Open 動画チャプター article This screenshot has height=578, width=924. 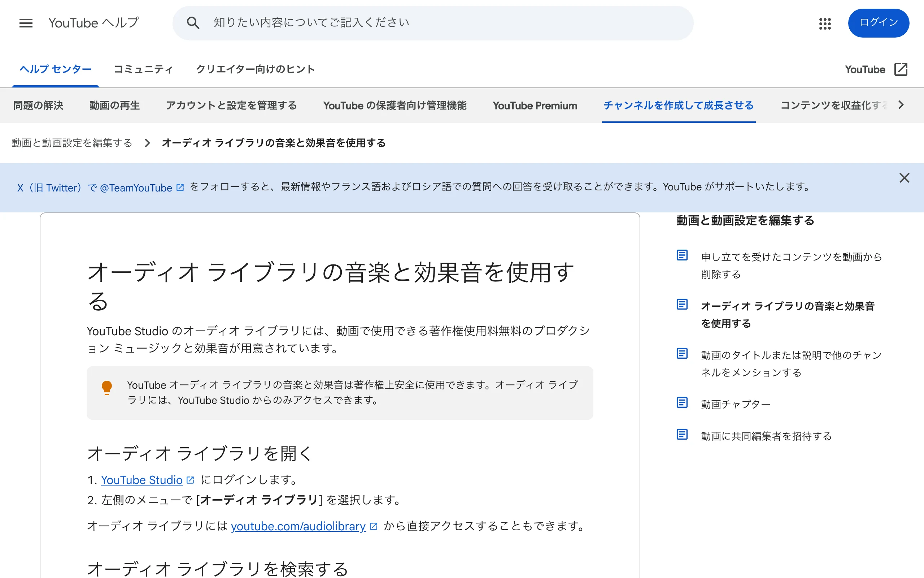coord(736,404)
